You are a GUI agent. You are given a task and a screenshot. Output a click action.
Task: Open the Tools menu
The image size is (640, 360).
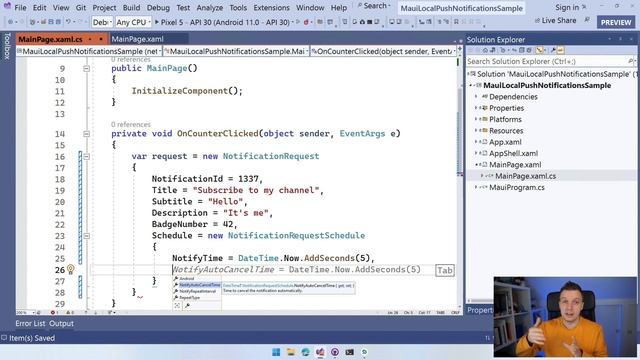[238, 8]
